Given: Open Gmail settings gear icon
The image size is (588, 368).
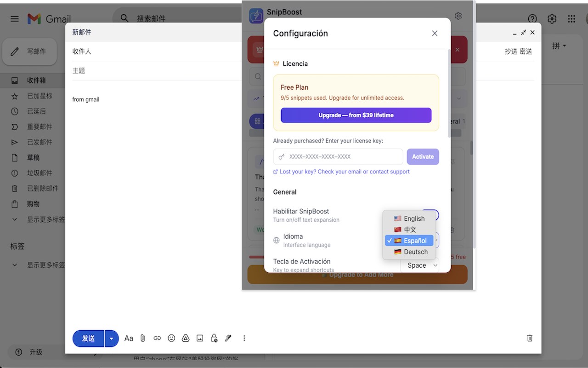Looking at the screenshot, I should pyautogui.click(x=552, y=19).
